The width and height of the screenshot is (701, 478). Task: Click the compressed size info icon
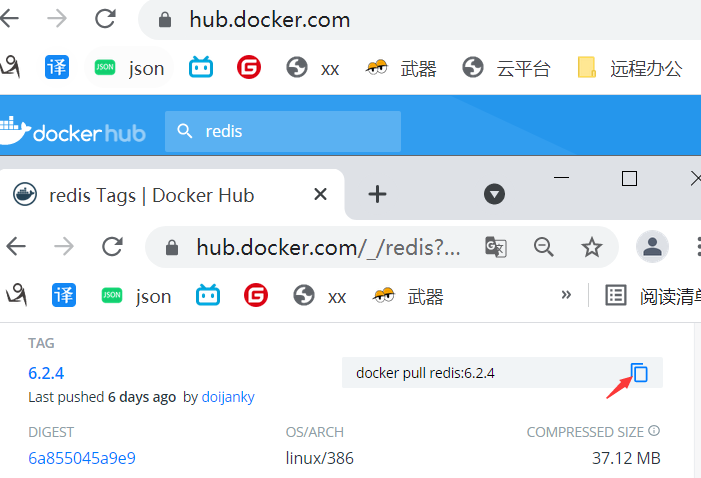(x=654, y=431)
